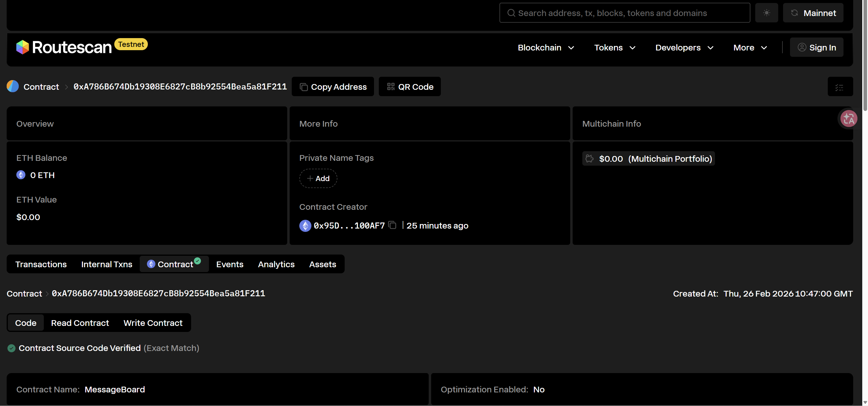Switch network with the Mainnet button

coord(813,13)
